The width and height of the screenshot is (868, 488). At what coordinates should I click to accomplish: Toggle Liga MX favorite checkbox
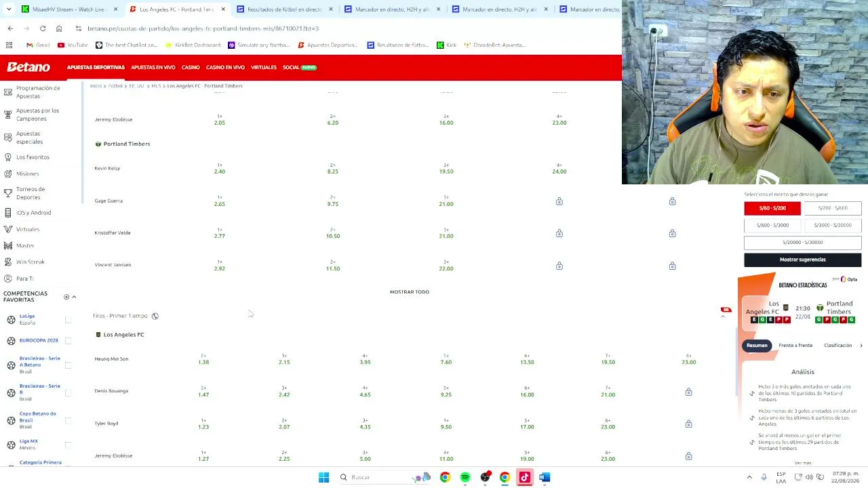coord(68,445)
